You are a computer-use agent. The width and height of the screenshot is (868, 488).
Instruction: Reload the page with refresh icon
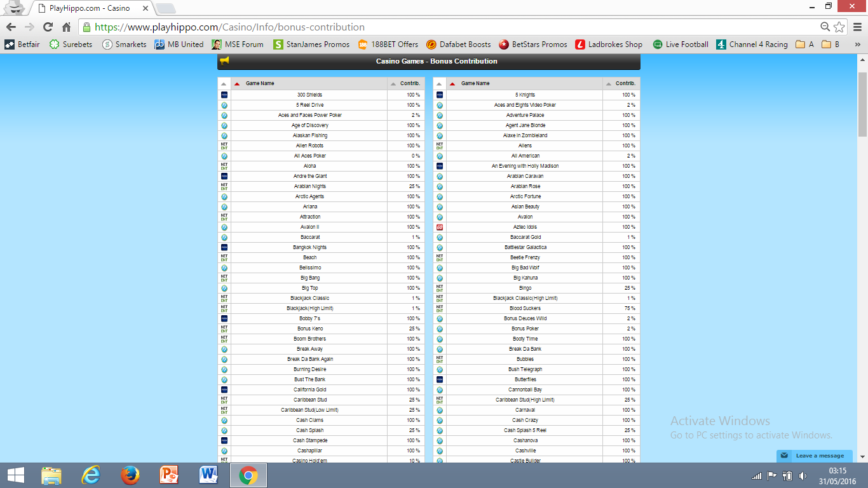(48, 27)
